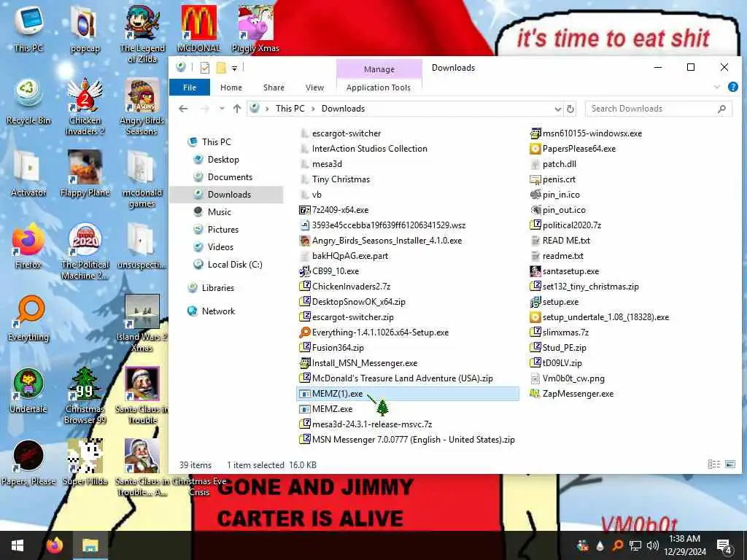Viewport: 747px width, 560px height.
Task: Open the This PC desktop icon
Action: 28,29
